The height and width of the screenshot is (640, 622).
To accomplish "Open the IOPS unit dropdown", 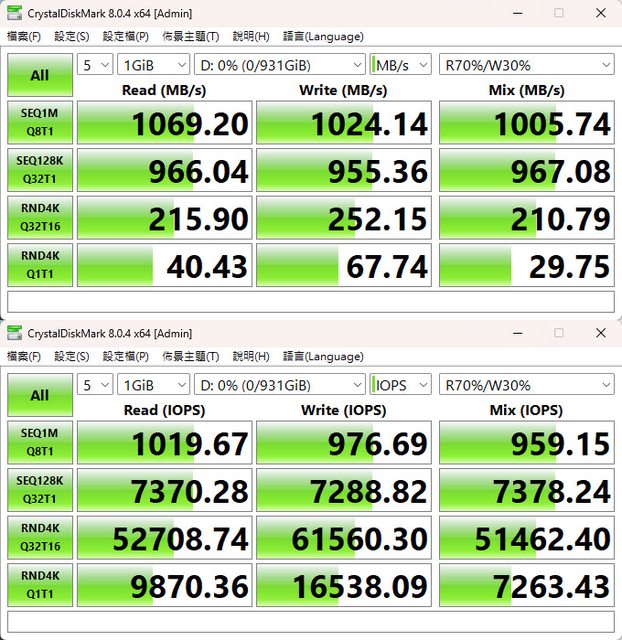I will (400, 385).
